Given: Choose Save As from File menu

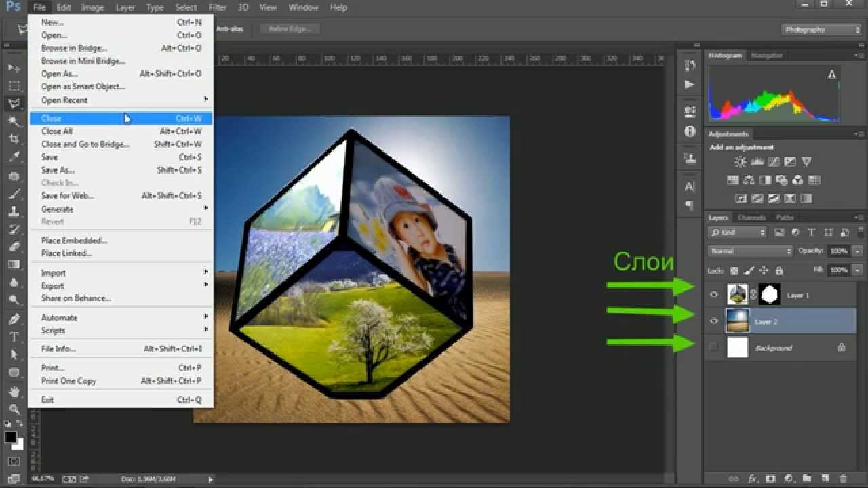Looking at the screenshot, I should point(121,170).
